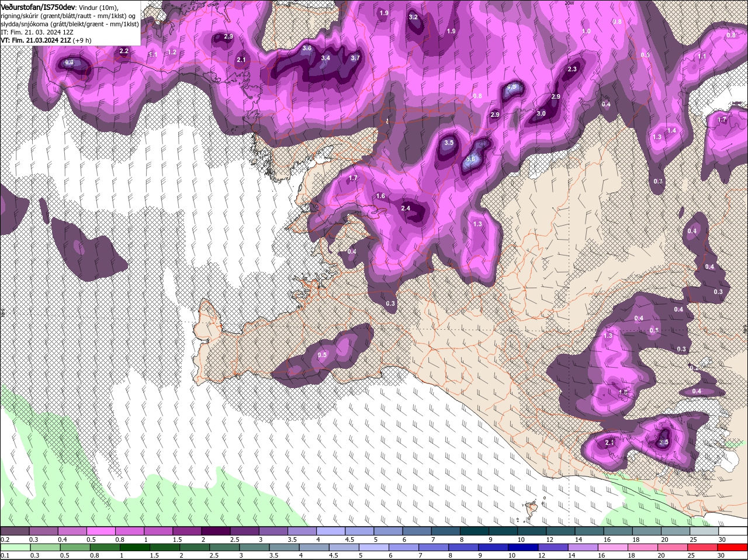Click the 3.0 precipitation value label
The image size is (748, 560).
541,114
